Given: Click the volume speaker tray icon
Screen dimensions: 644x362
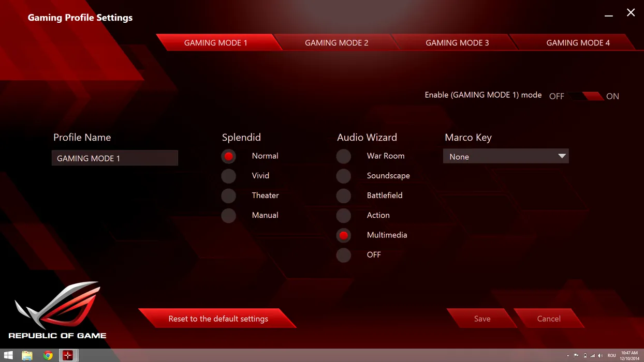Looking at the screenshot, I should point(601,356).
